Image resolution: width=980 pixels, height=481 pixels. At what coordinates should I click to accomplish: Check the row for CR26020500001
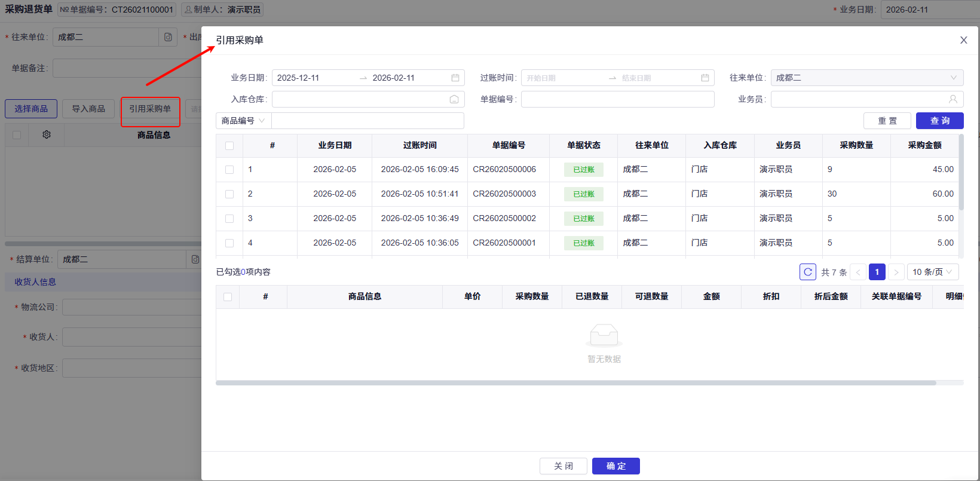(x=229, y=243)
